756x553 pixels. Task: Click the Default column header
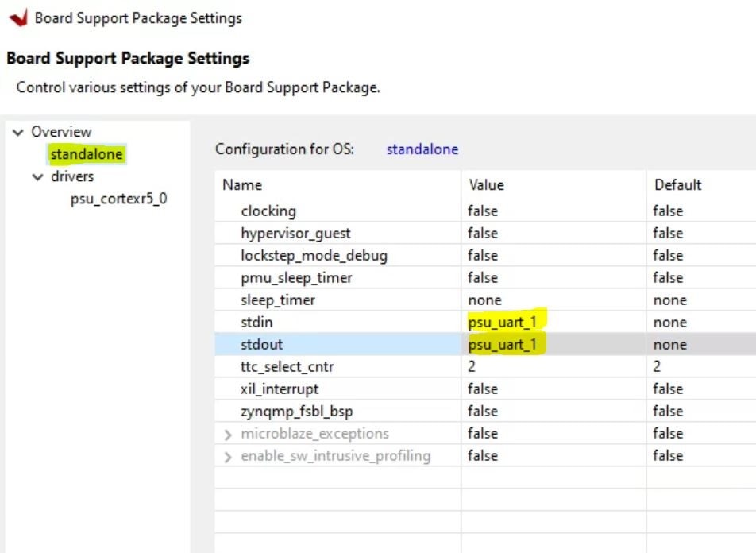(x=677, y=184)
